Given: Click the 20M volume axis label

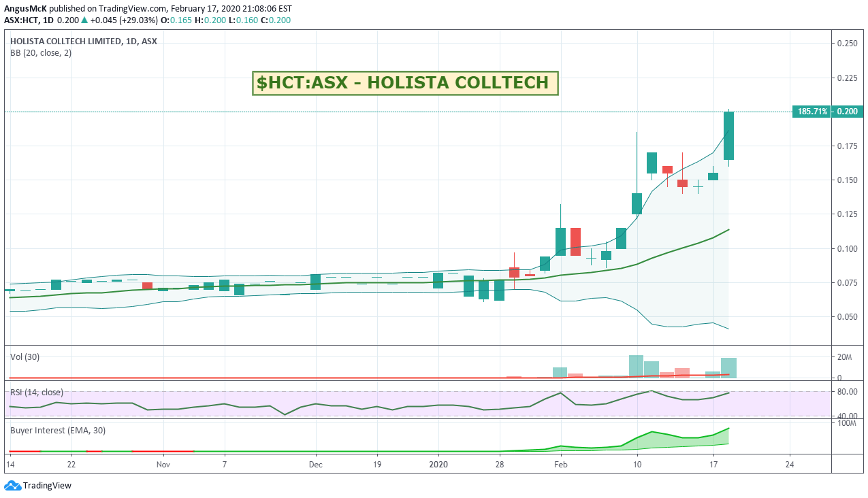Looking at the screenshot, I should pos(844,357).
